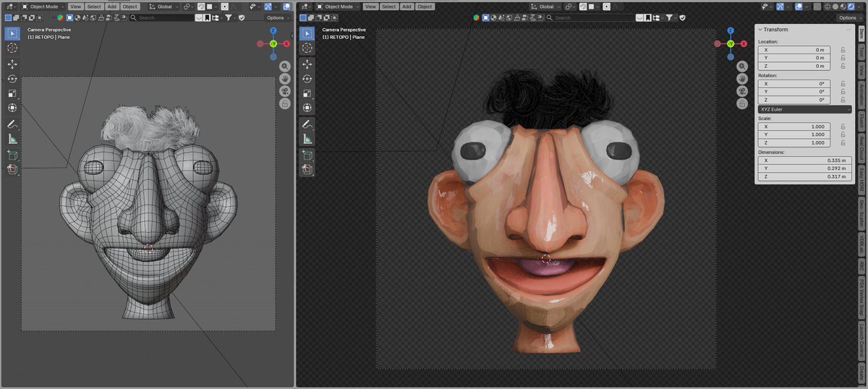Click the bookmark icon in right viewport header

point(647,17)
